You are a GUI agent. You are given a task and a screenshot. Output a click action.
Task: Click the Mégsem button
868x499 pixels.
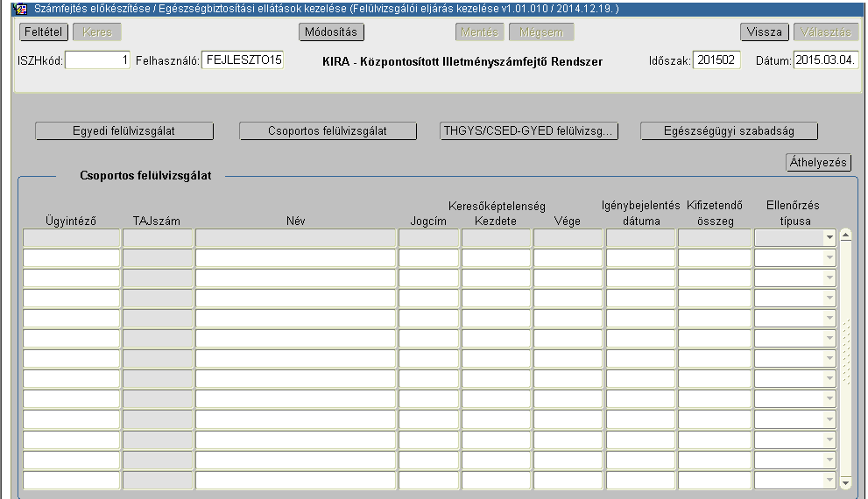pyautogui.click(x=540, y=32)
